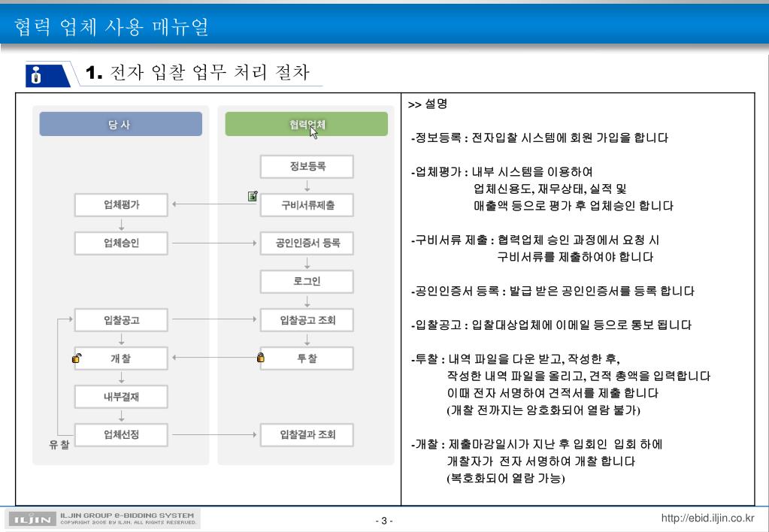Click '개찰자가 전자 서명하여 개찰 합니다' line
This screenshot has width=769, height=532.
point(541,461)
